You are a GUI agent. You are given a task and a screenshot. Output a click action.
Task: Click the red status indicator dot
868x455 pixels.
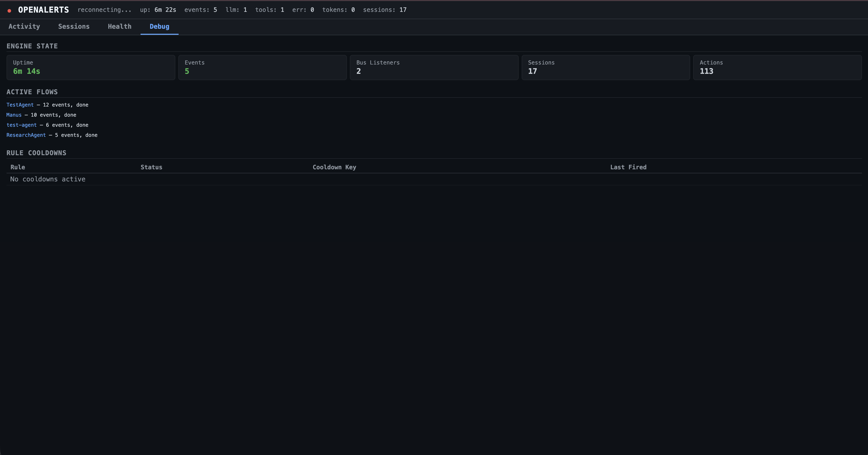click(x=9, y=10)
